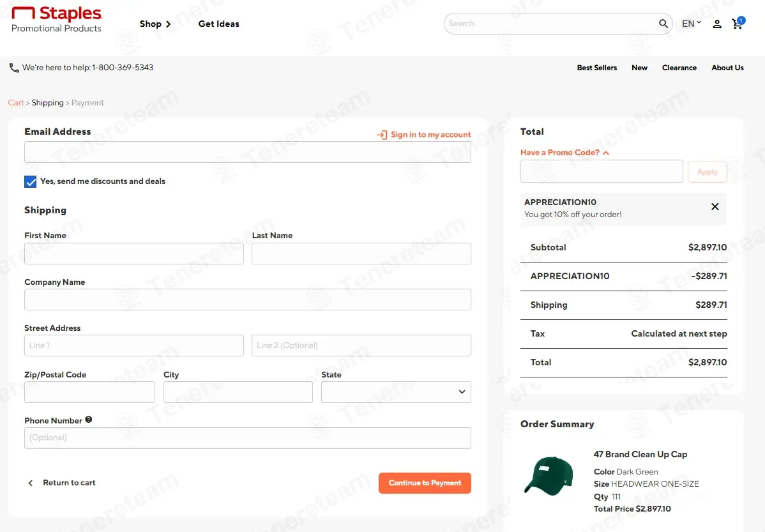Image resolution: width=765 pixels, height=532 pixels.
Task: Click the Line 2 (Optional) address field
Action: [x=361, y=345]
